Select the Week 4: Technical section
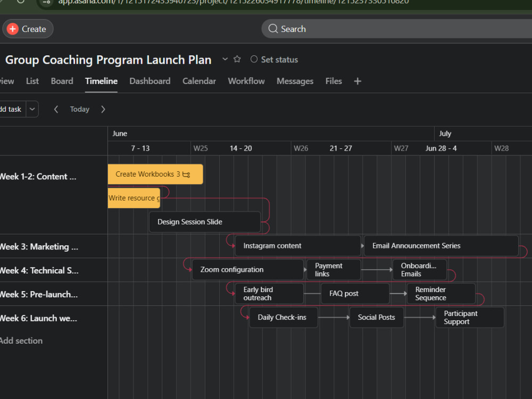This screenshot has width=532, height=399. [x=39, y=270]
